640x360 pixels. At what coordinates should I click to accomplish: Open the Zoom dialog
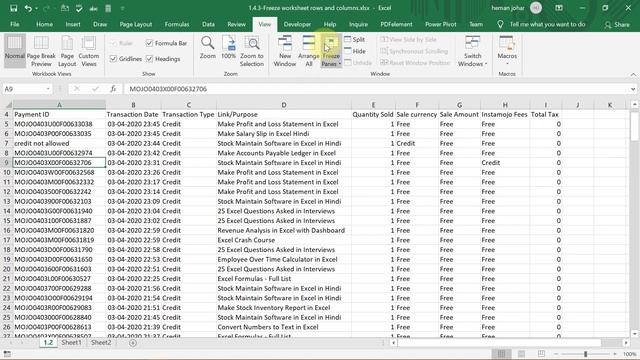pyautogui.click(x=207, y=47)
